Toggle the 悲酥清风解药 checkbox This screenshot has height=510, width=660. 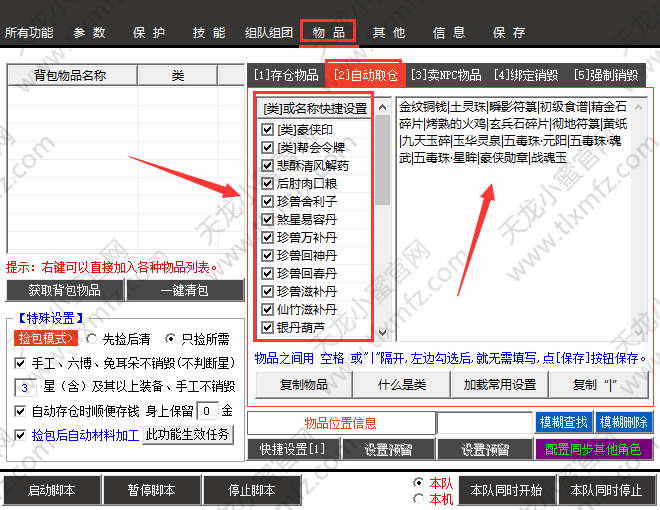click(267, 165)
